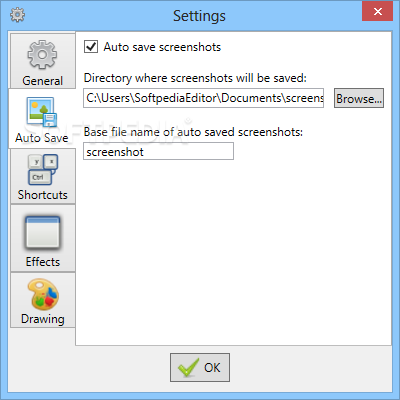Confirm settings with OK button
Viewport: 400px width, 400px height.
200,367
